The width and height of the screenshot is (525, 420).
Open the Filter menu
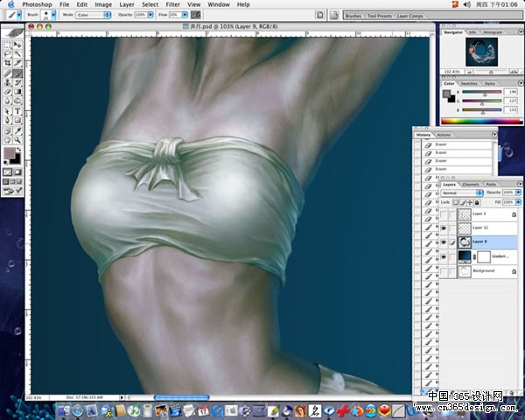point(172,4)
